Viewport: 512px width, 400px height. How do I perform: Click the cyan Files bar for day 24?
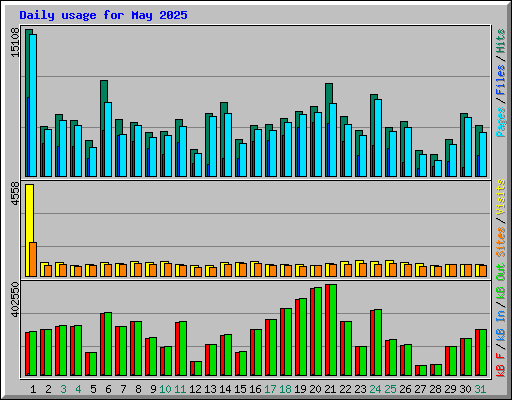pyautogui.click(x=378, y=138)
